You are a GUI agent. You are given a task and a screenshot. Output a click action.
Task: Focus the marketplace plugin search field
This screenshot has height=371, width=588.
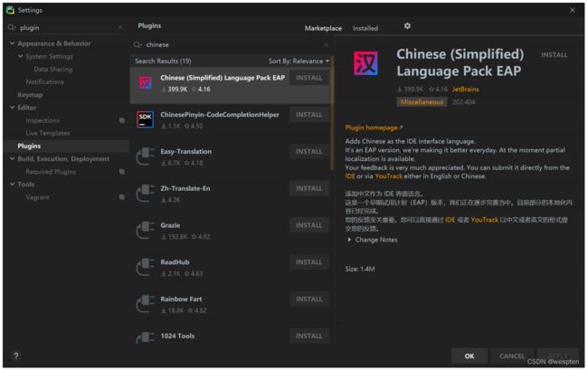(232, 45)
